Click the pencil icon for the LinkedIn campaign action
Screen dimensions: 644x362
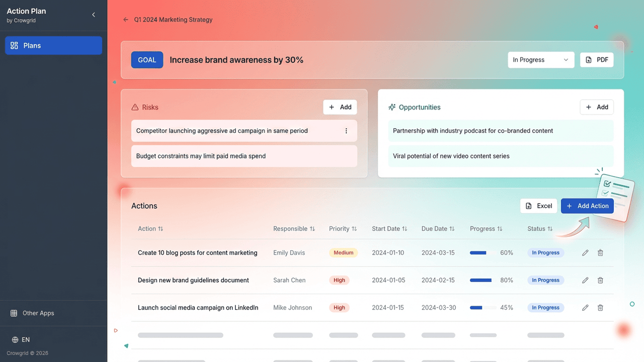pos(585,308)
